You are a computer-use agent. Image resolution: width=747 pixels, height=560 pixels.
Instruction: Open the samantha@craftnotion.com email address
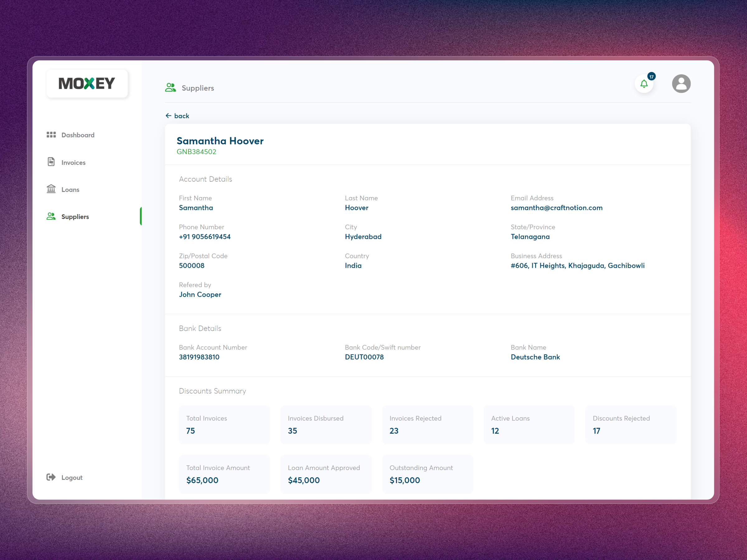(x=557, y=208)
